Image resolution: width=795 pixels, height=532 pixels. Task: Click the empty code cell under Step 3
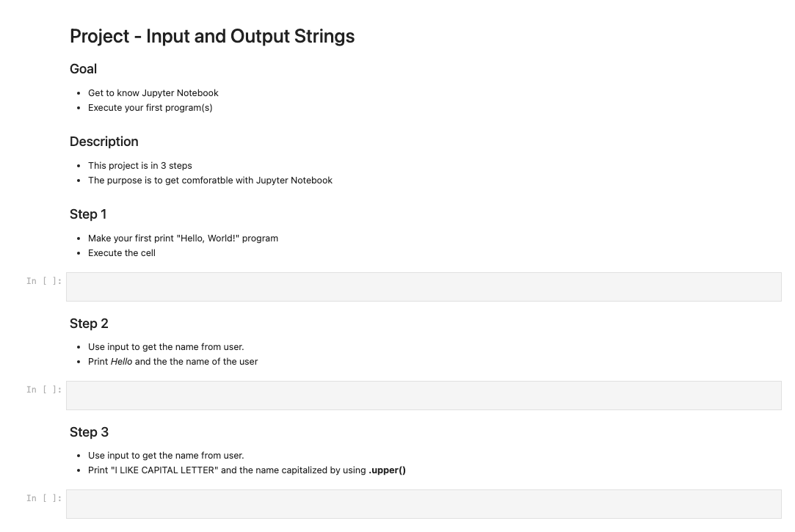click(x=424, y=504)
